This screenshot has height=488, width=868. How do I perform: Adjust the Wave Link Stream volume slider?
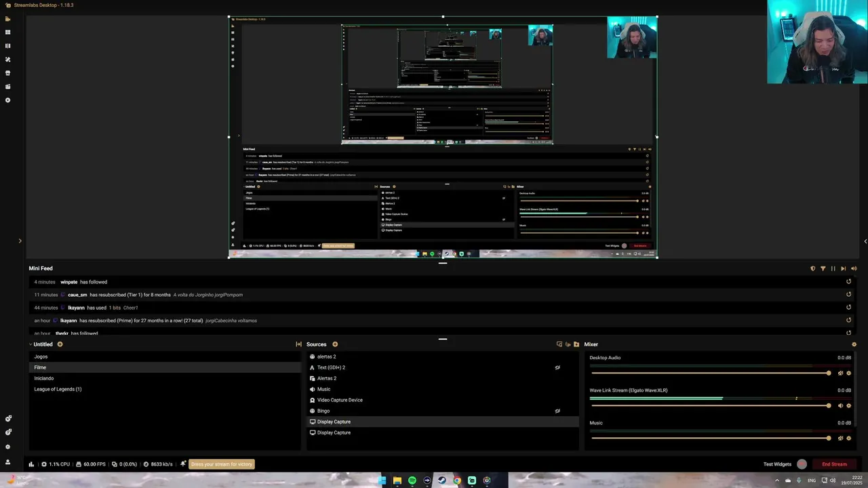[711, 406]
